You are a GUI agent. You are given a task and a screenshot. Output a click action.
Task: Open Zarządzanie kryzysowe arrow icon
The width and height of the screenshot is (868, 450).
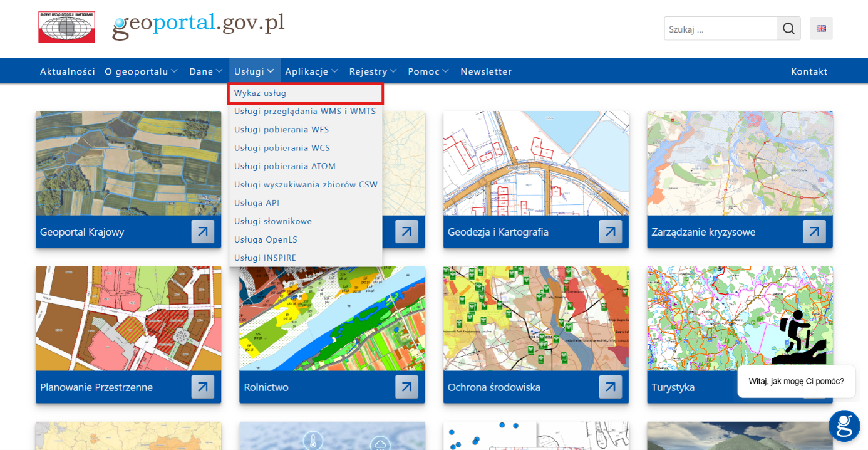tap(814, 231)
